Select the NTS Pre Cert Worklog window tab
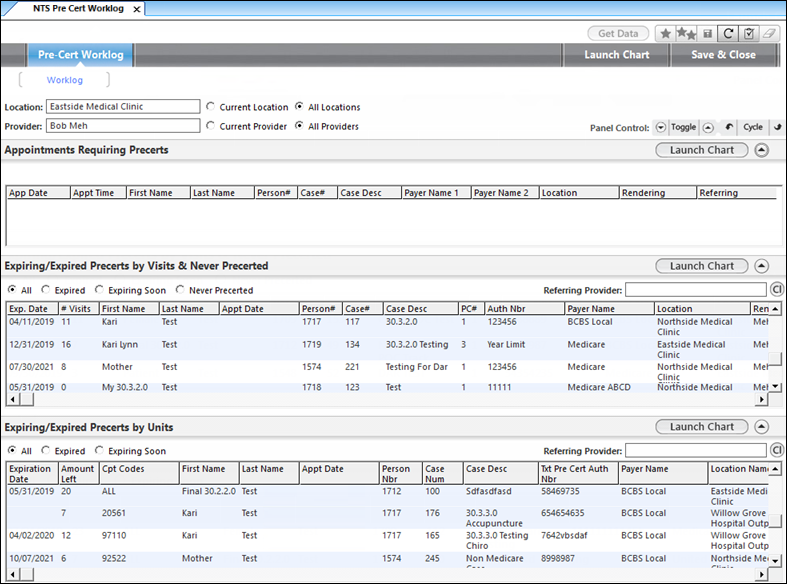The width and height of the screenshot is (787, 584). 78,9
